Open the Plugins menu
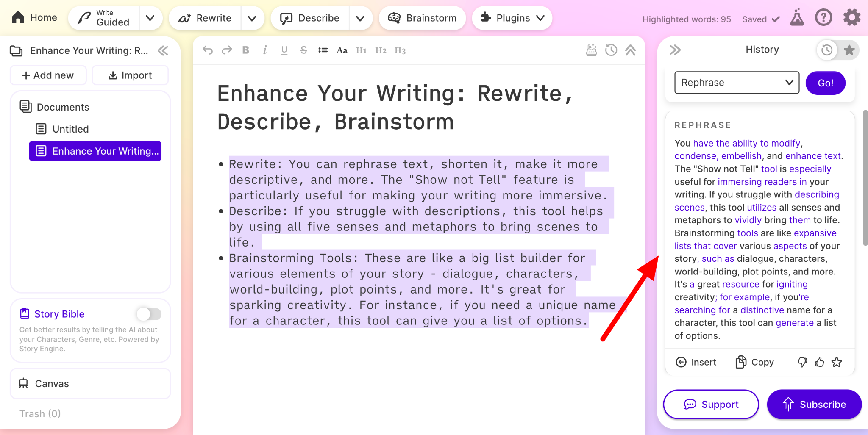 [x=512, y=18]
